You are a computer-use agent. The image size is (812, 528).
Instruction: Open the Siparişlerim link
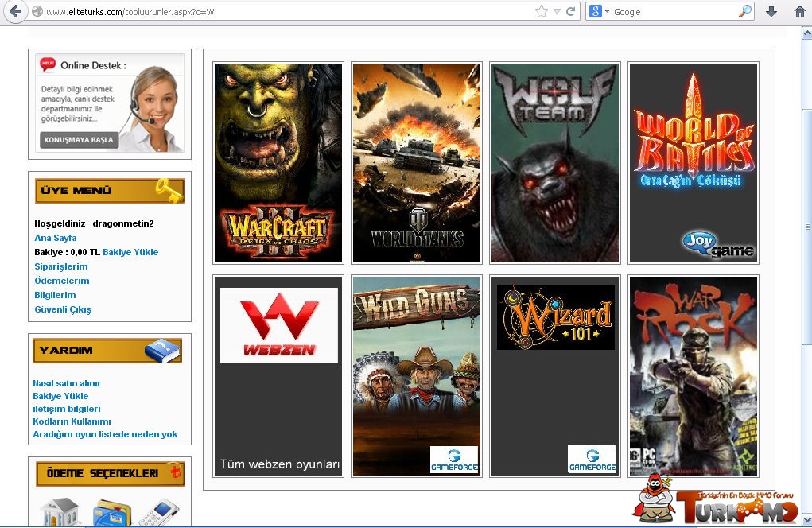pos(61,266)
